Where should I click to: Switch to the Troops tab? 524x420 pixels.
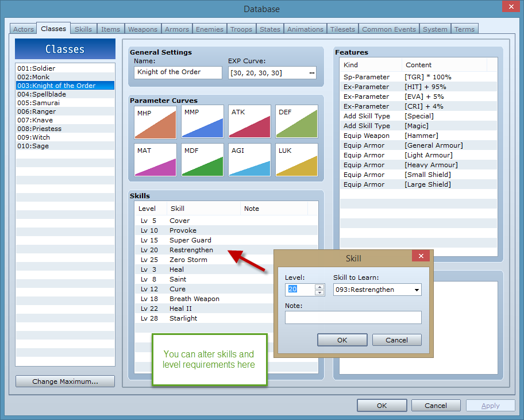point(241,29)
